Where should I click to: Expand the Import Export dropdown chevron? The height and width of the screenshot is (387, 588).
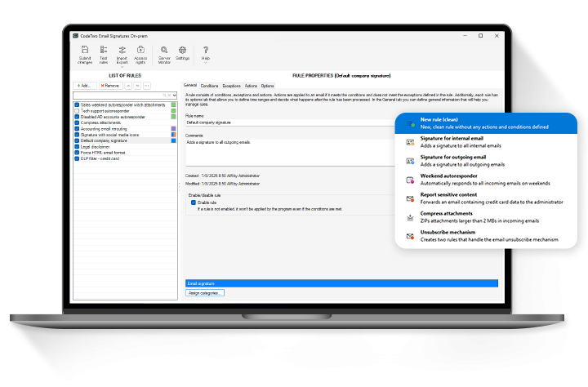point(122,67)
